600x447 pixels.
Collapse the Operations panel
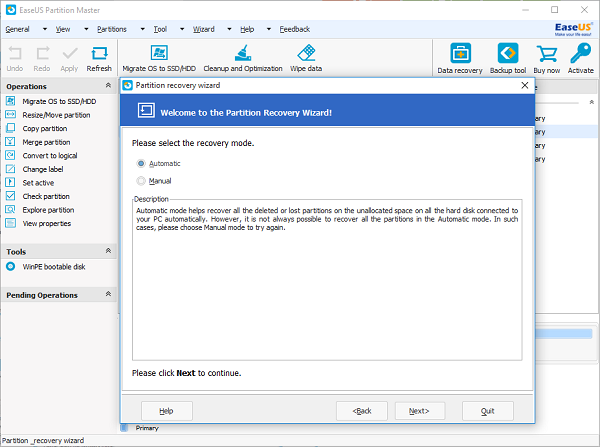pos(108,85)
